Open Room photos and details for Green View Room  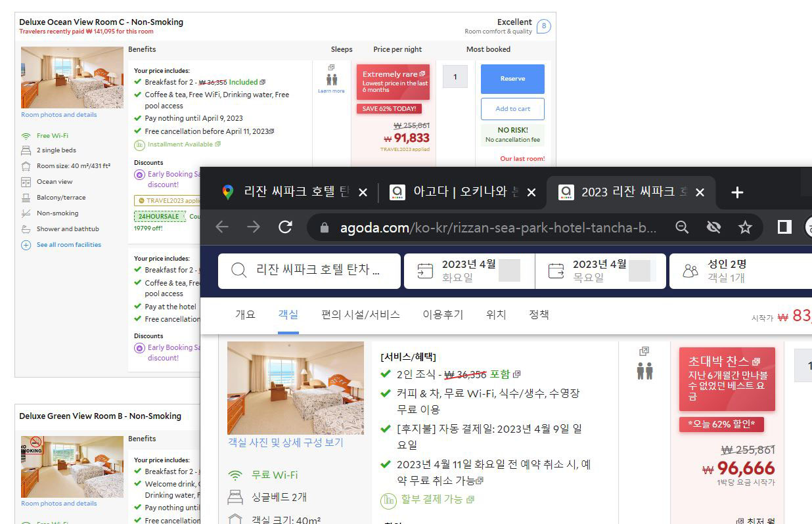tap(58, 504)
